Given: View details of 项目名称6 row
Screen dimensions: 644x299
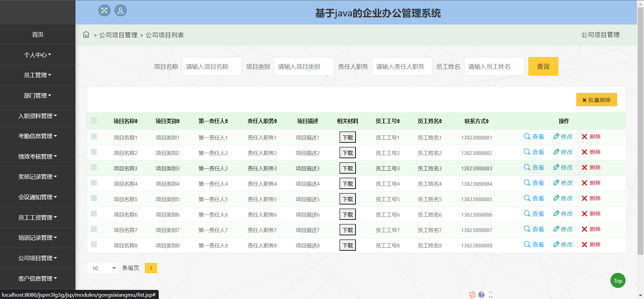Looking at the screenshot, I should tap(534, 214).
